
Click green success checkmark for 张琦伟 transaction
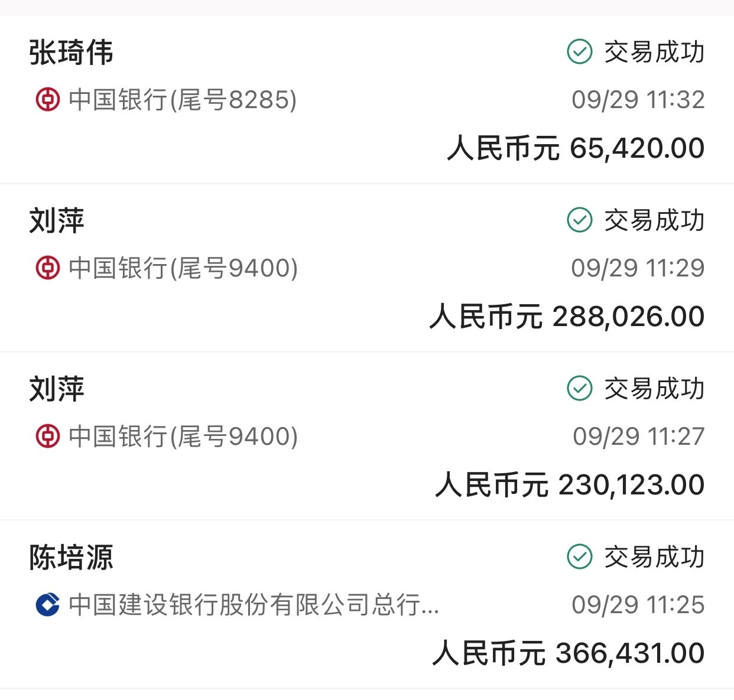click(579, 51)
